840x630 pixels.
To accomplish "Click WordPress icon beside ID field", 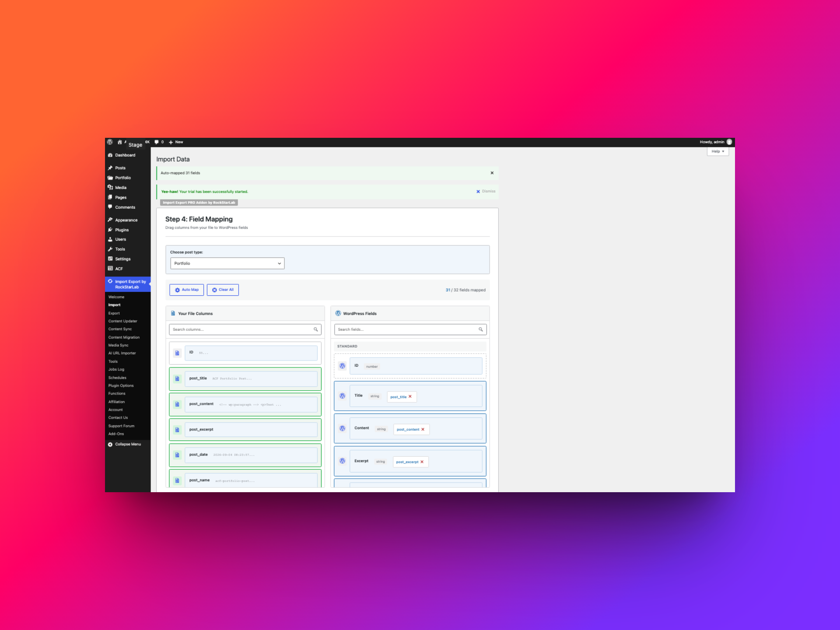I will 343,366.
